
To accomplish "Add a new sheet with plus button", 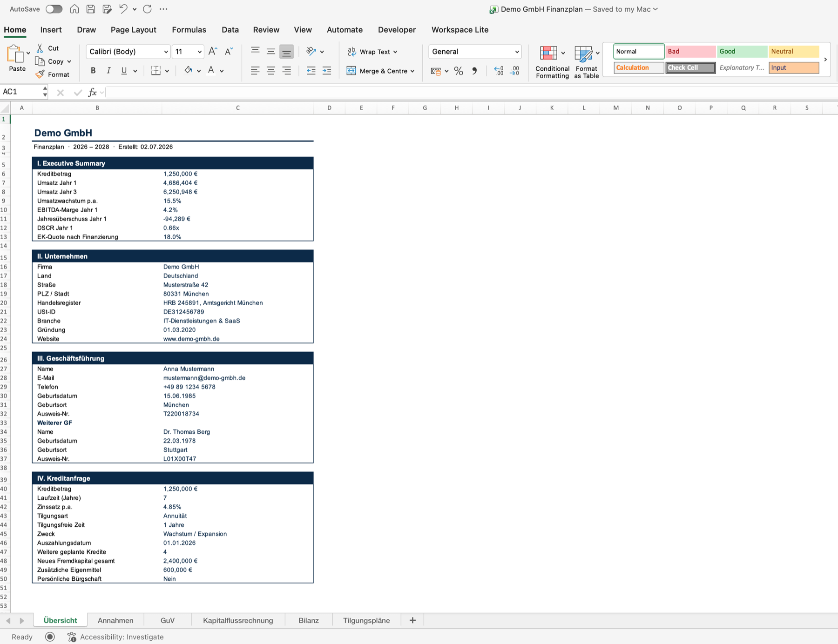I will coord(412,620).
